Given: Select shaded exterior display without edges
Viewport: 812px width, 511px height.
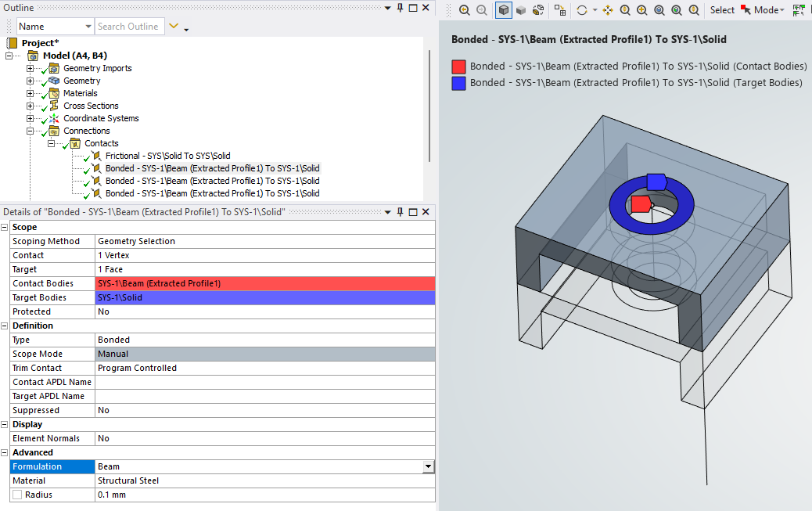Looking at the screenshot, I should (521, 10).
